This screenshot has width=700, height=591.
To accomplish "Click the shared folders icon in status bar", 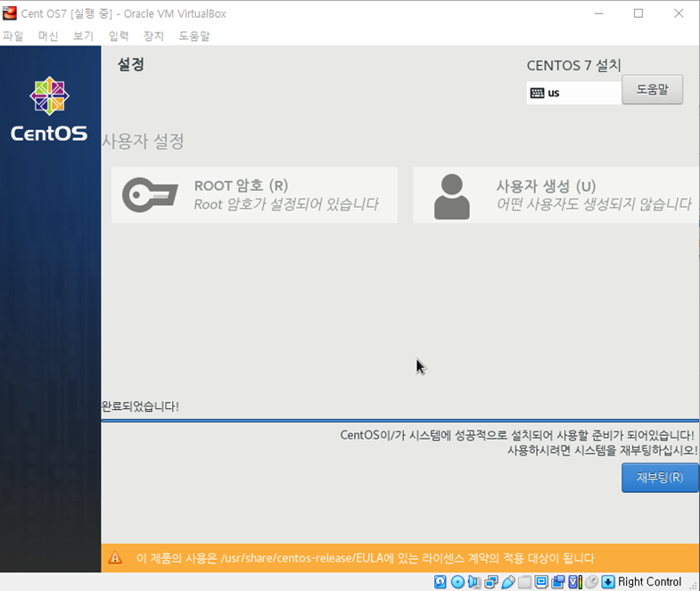I will [x=524, y=581].
